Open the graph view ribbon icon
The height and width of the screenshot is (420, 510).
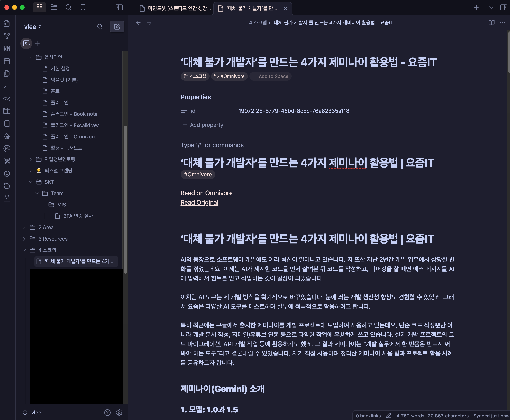7,36
